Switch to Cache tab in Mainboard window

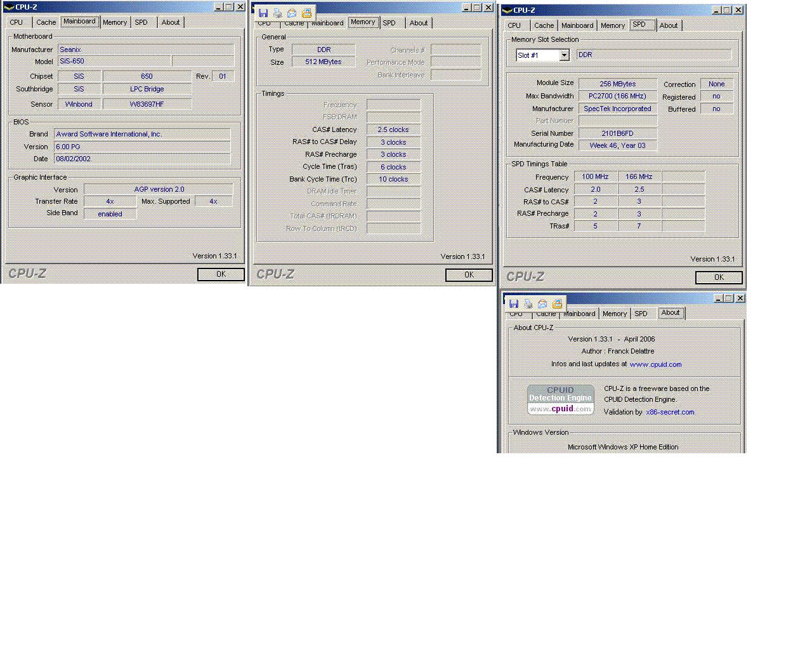tap(46, 22)
